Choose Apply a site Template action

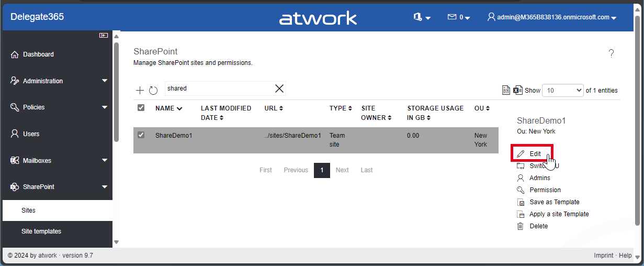559,214
